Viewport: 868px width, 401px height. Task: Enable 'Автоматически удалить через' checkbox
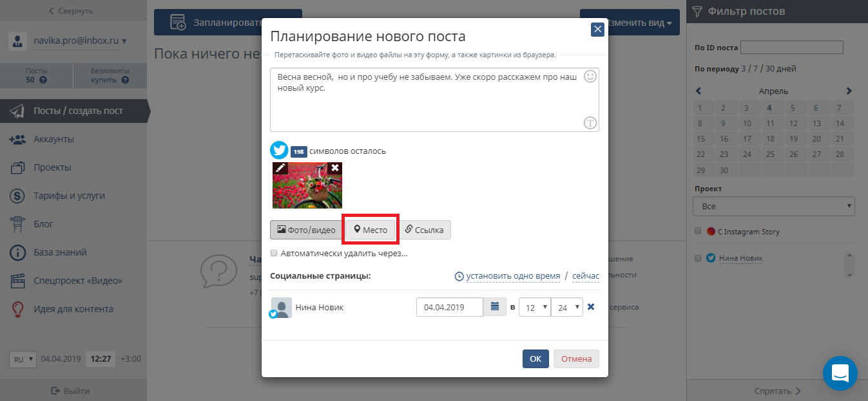pyautogui.click(x=275, y=253)
